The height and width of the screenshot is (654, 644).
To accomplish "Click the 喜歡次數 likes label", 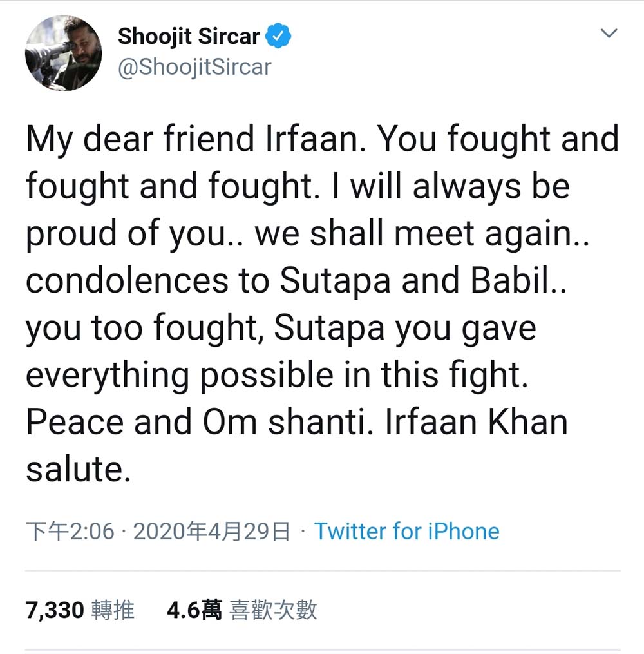I will click(x=273, y=610).
